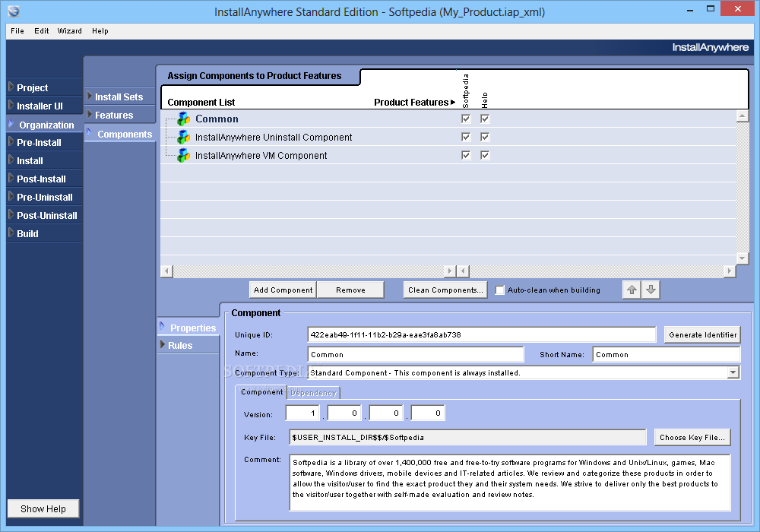Viewport: 760px width, 532px height.
Task: Open the Edit menu
Action: pos(41,31)
